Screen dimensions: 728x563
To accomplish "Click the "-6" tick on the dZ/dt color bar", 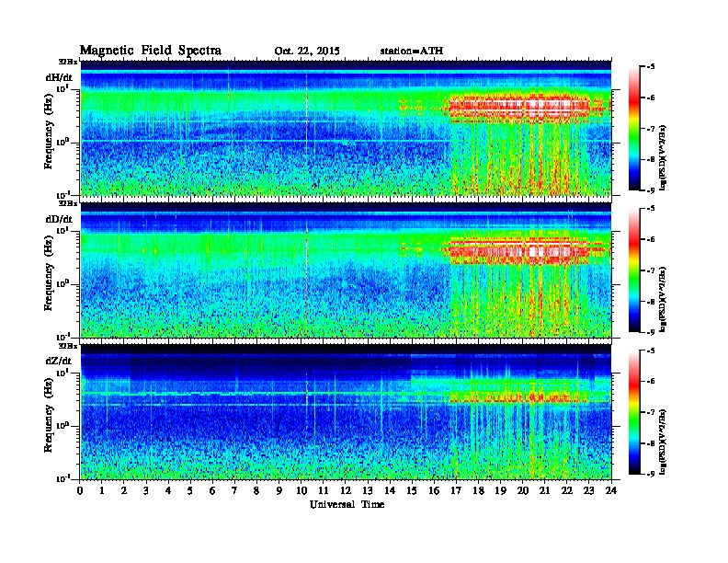I will [652, 381].
